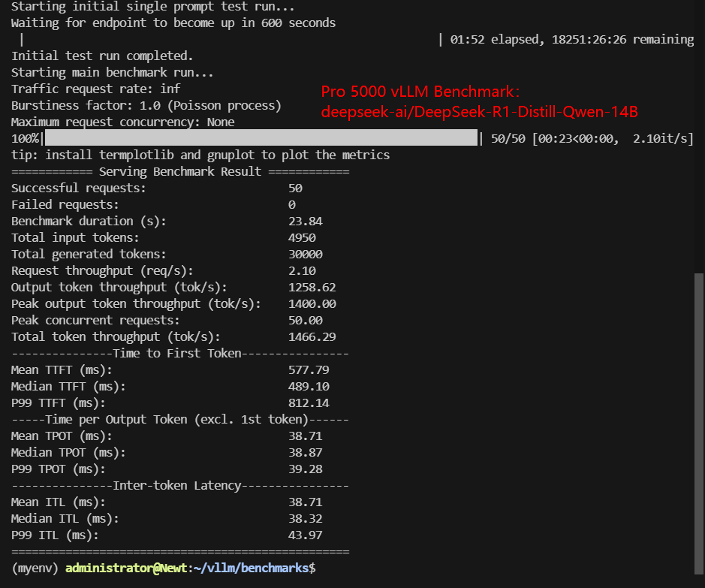Click the 50/50 benchmark progress bar
705x588 pixels.
coord(261,137)
